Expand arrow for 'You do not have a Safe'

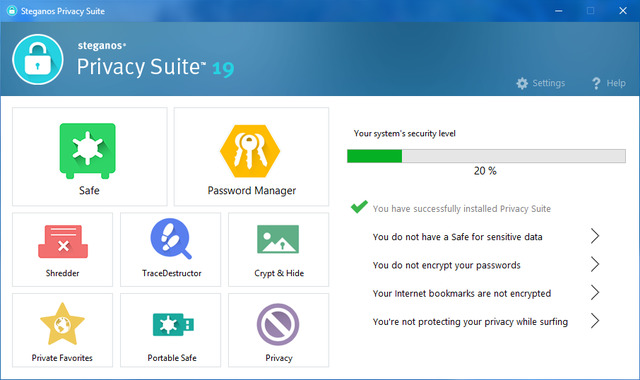(595, 236)
